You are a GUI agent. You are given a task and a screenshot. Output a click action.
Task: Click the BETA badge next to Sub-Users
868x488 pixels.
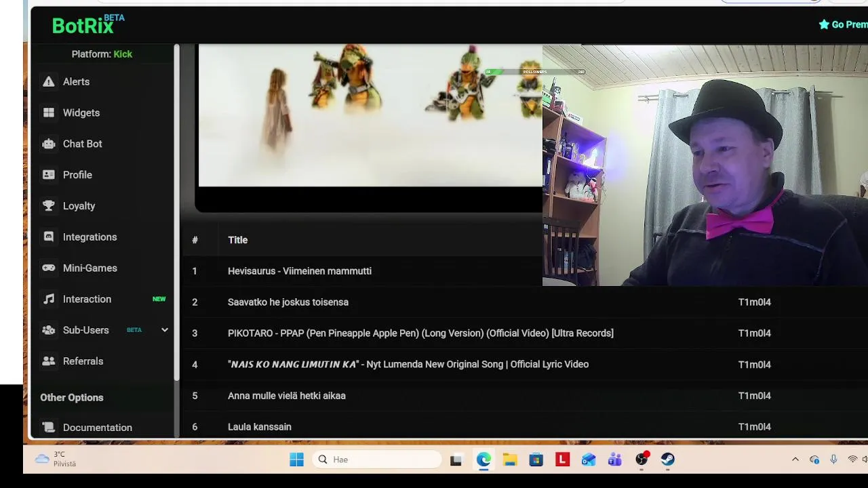(x=134, y=330)
